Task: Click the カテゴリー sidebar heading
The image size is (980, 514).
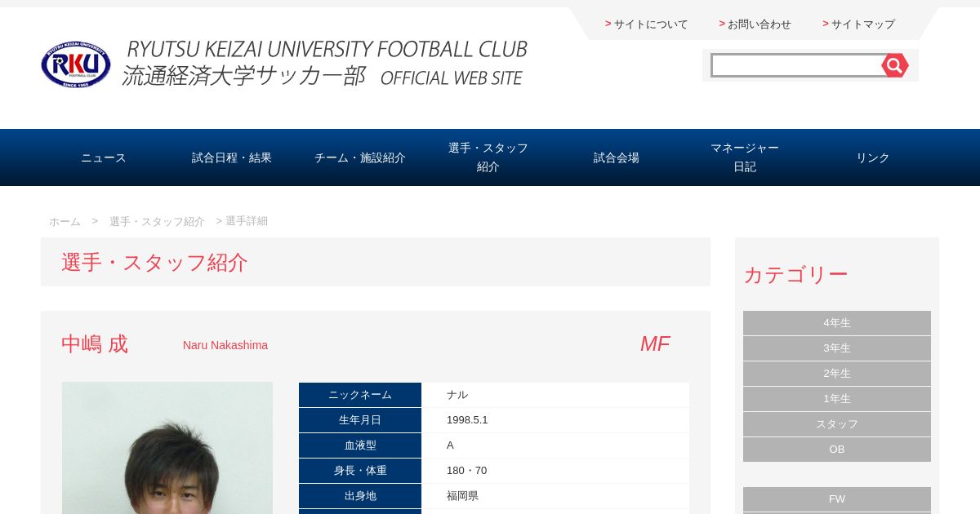Action: tap(795, 275)
